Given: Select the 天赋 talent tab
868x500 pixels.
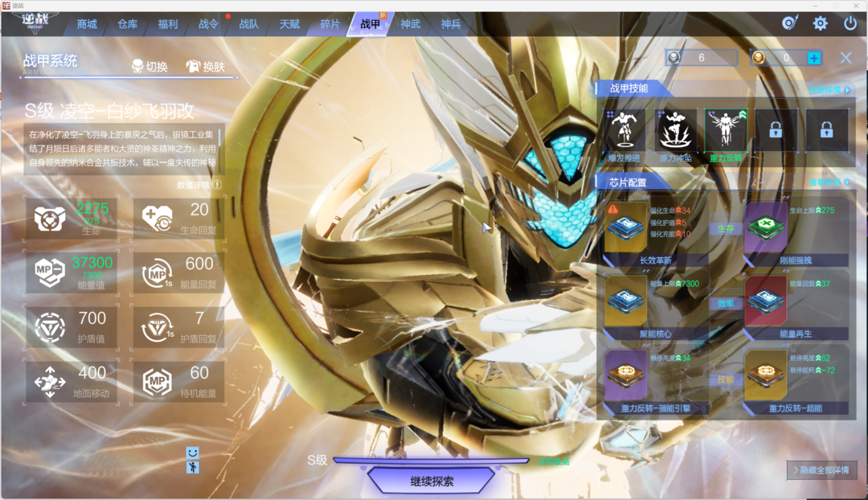Looking at the screenshot, I should click(x=289, y=24).
